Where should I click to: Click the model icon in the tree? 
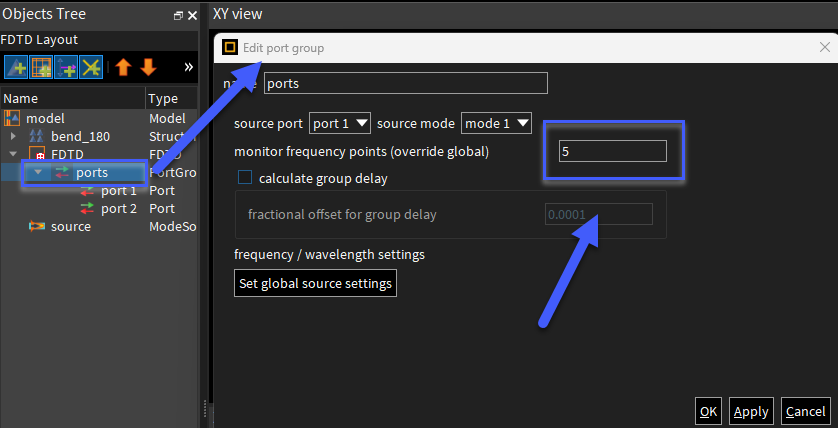point(12,119)
